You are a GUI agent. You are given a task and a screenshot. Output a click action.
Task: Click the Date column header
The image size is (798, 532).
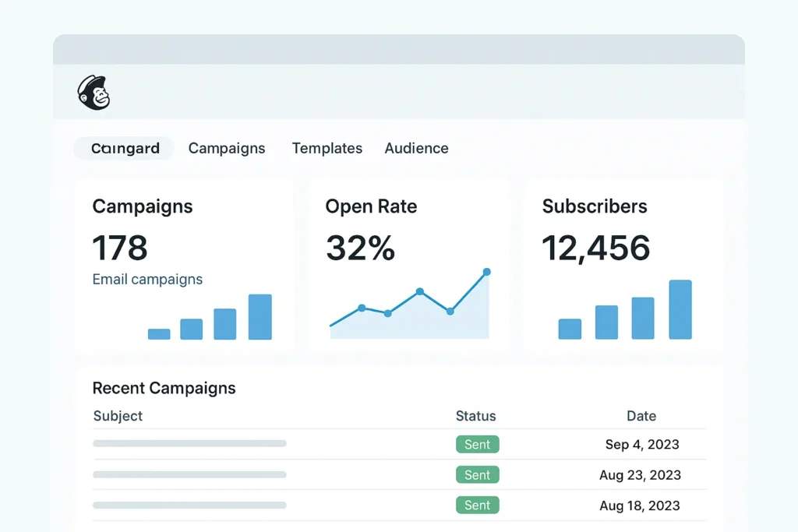[x=641, y=416]
